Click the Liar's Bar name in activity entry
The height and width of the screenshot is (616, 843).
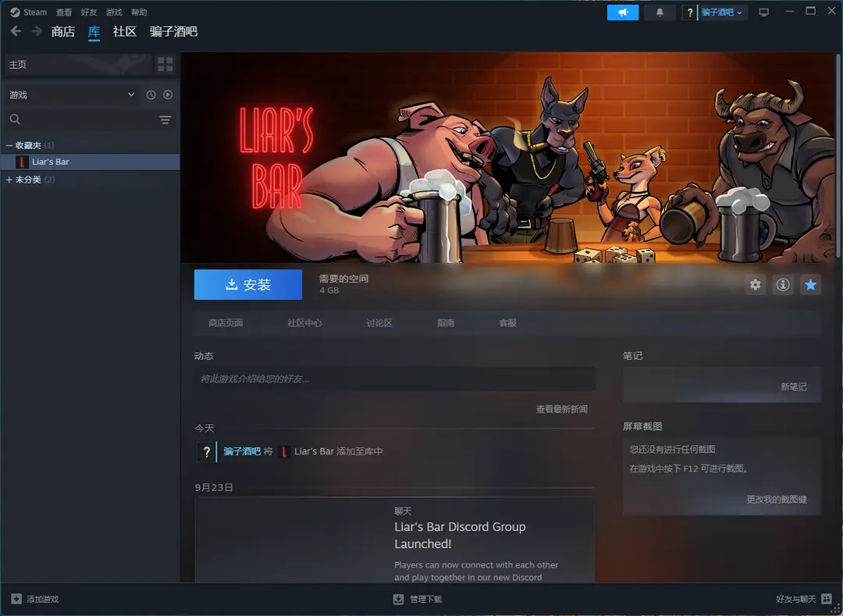(314, 451)
